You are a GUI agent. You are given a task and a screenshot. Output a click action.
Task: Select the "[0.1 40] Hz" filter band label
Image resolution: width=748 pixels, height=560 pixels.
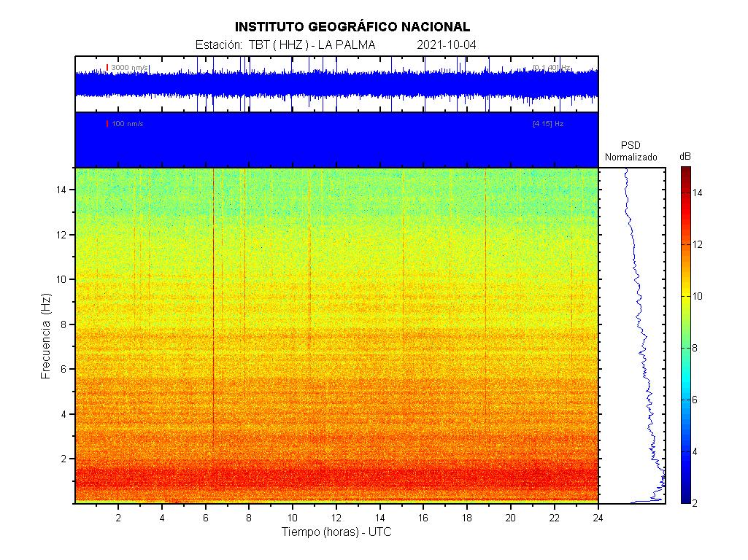point(552,68)
